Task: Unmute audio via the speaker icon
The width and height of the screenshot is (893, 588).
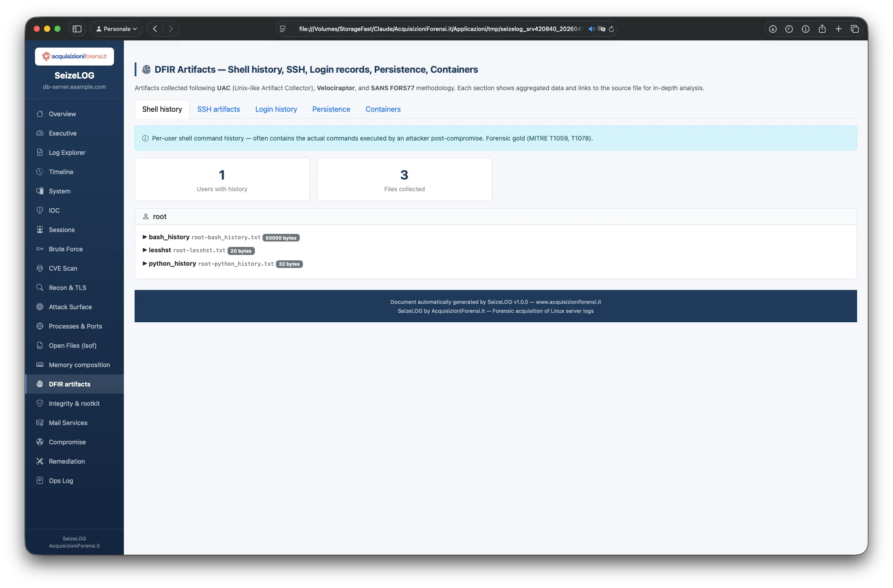Action: [591, 29]
